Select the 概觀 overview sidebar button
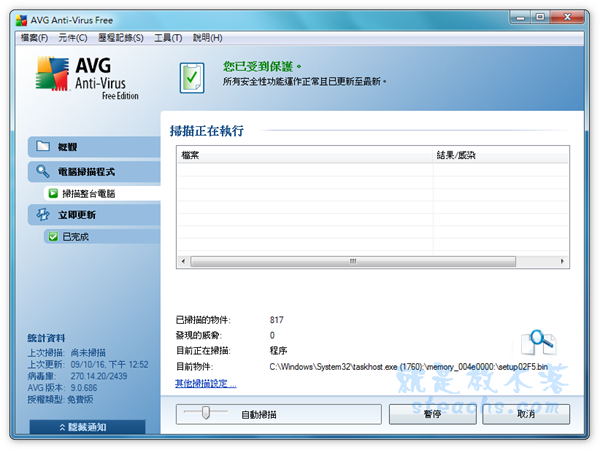This screenshot has width=600, height=450. tap(94, 147)
